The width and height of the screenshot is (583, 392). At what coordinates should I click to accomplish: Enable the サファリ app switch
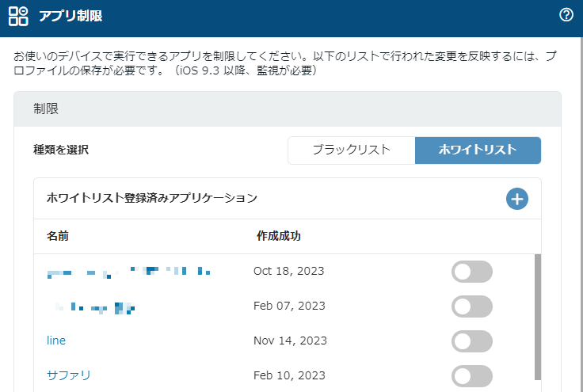coord(472,375)
